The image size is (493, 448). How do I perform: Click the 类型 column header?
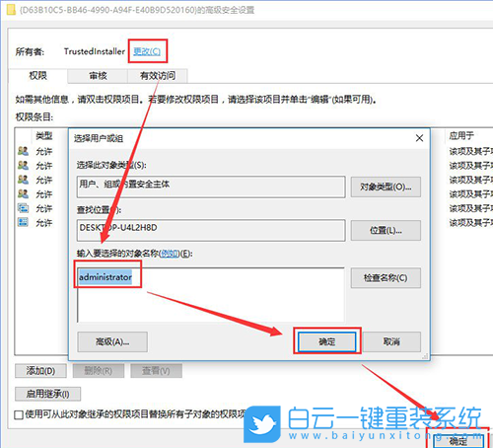tap(44, 135)
